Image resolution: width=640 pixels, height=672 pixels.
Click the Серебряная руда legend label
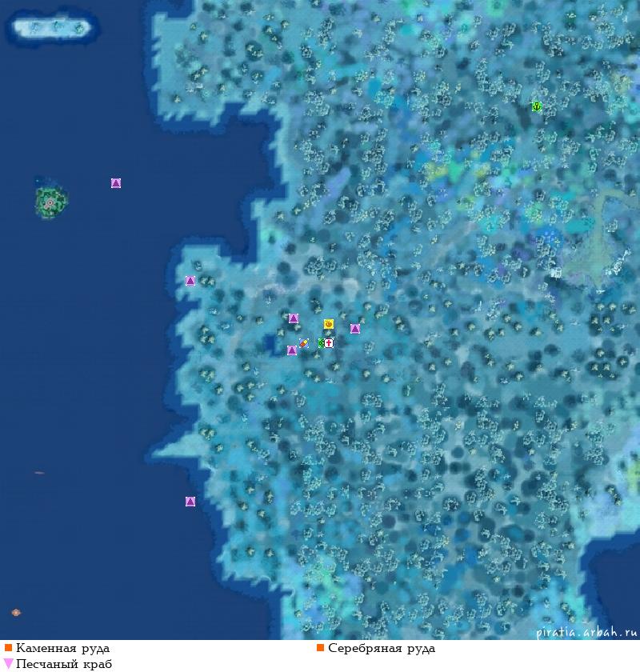click(x=382, y=648)
